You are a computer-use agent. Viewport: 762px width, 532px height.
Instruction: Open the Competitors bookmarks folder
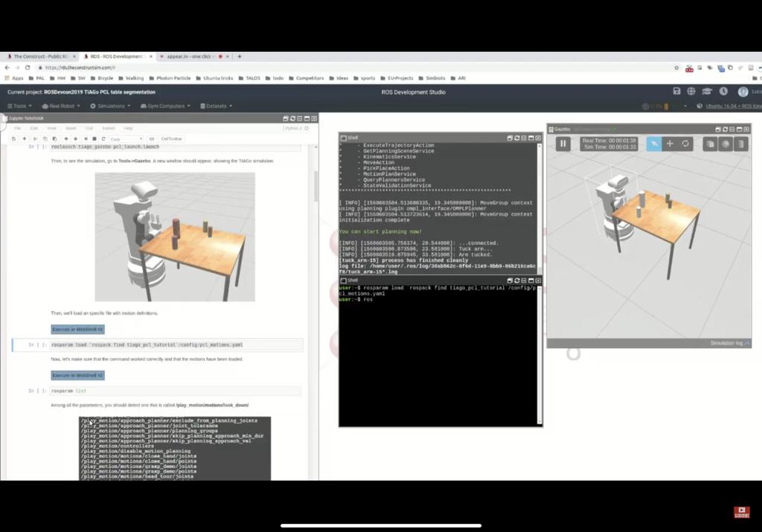point(306,78)
